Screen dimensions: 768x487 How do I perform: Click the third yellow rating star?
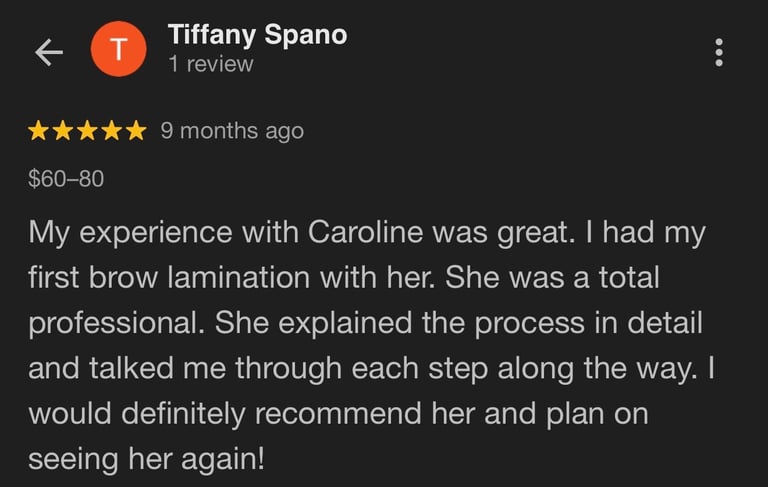pyautogui.click(x=87, y=131)
